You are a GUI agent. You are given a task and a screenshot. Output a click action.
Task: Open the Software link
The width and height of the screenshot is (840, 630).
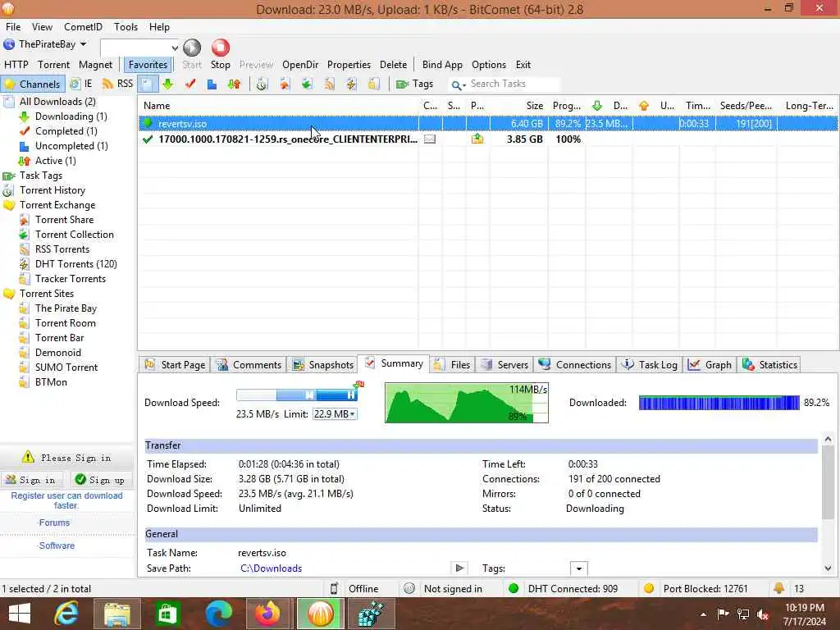pos(57,546)
